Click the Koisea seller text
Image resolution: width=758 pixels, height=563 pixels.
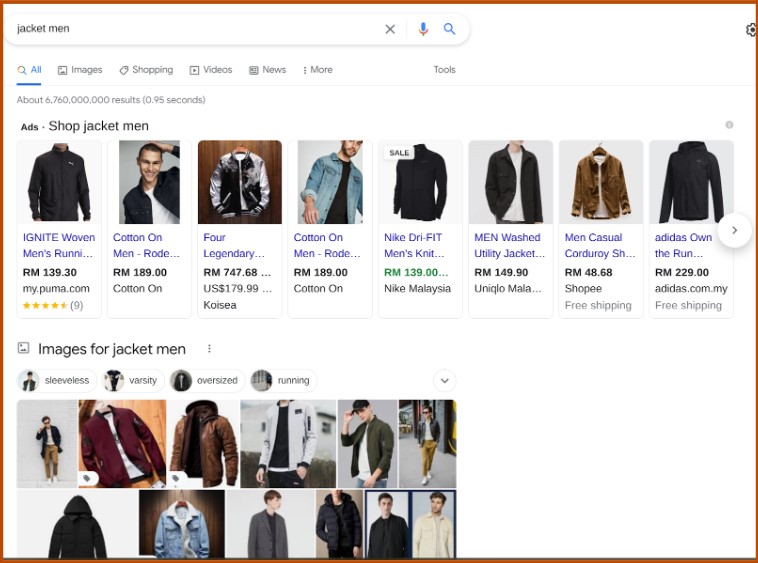(220, 305)
